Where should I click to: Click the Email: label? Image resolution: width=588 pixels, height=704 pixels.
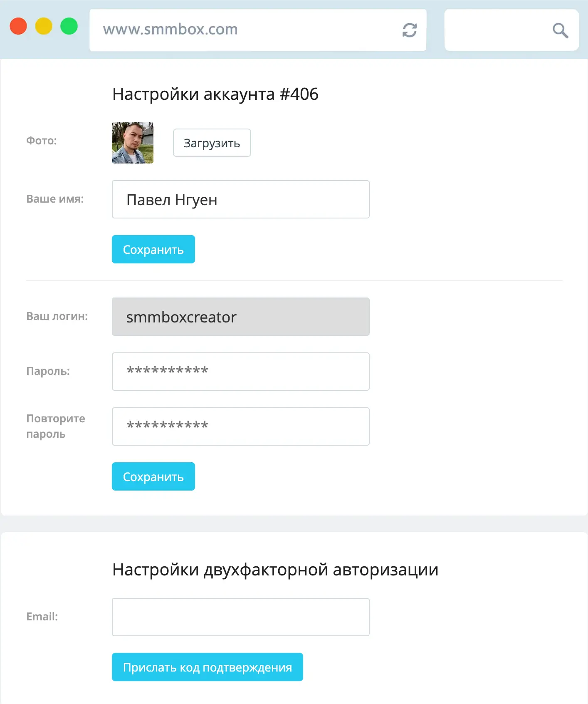tap(42, 617)
